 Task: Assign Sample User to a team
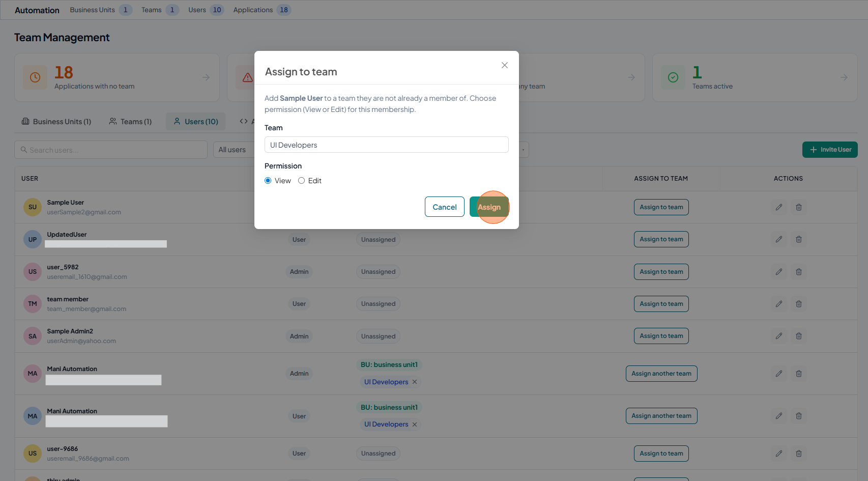coord(661,207)
